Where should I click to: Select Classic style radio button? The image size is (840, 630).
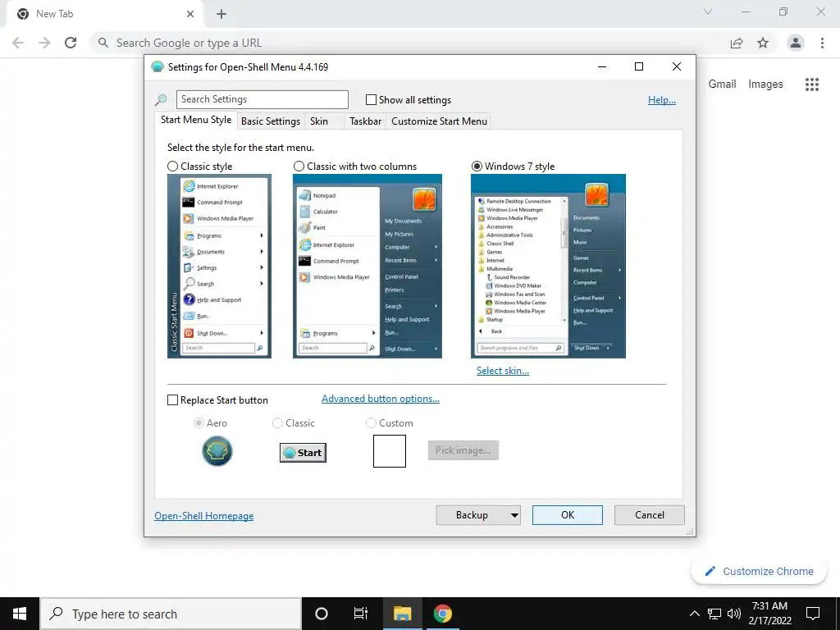tap(172, 167)
